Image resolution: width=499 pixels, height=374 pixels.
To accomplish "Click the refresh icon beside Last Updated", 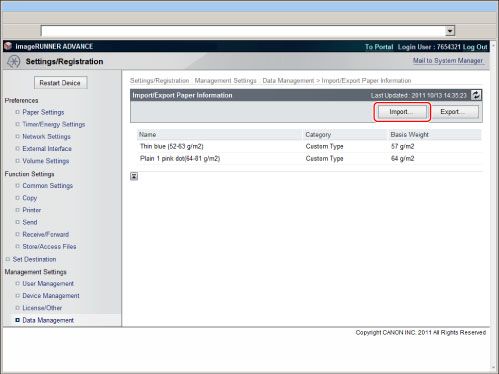I will 476,95.
